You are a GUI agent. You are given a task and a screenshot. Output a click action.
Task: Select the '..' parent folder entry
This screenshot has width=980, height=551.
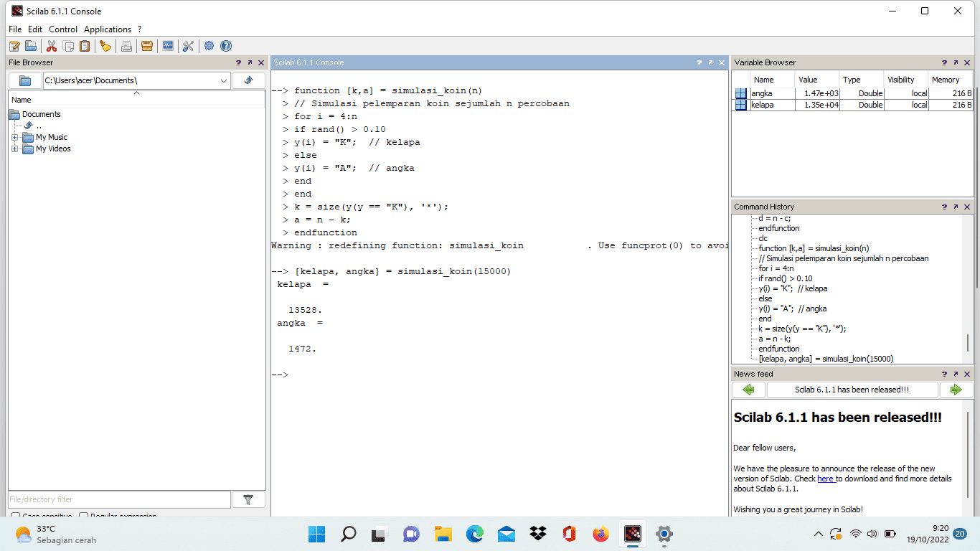33,126
